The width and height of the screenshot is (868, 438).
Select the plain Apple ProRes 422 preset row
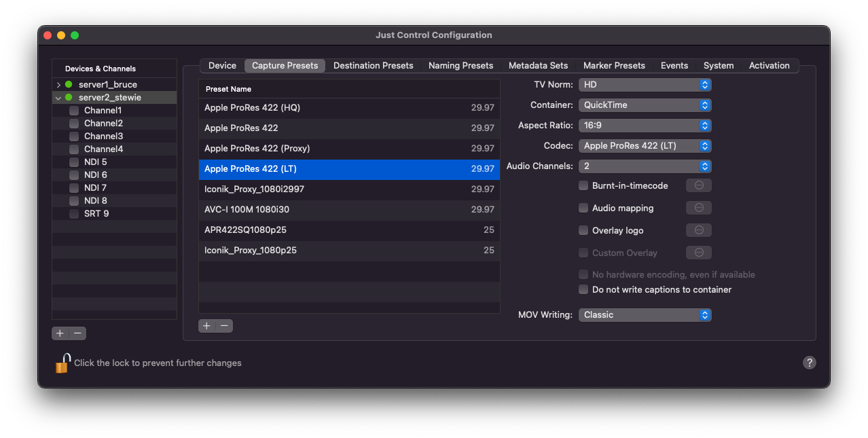(349, 128)
